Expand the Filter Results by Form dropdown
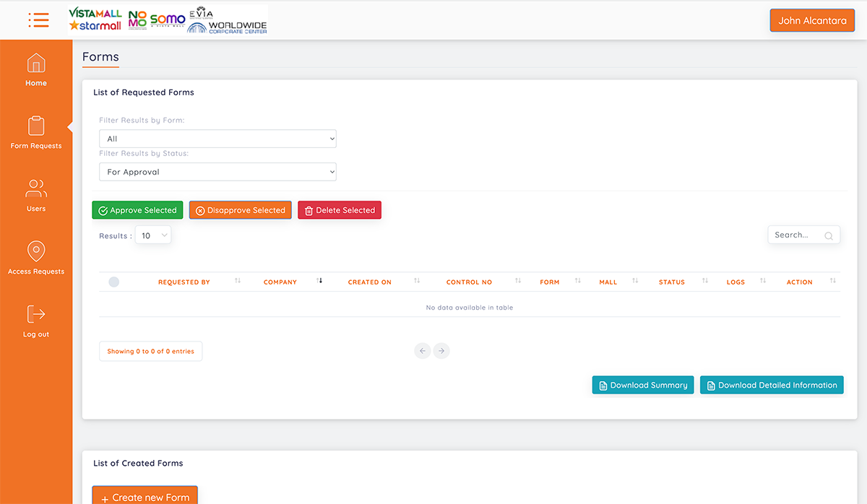 click(x=217, y=139)
